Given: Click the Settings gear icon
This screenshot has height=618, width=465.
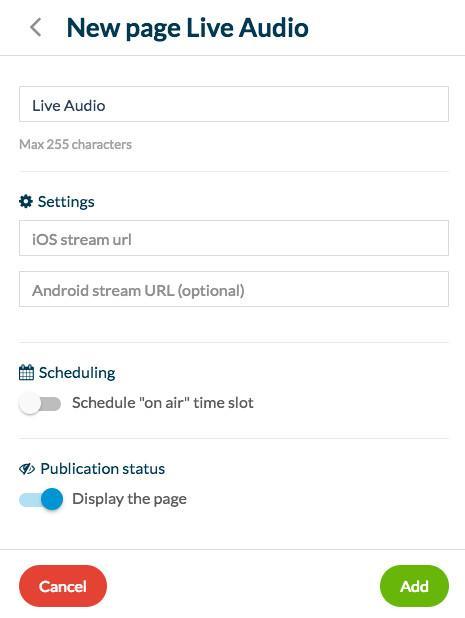Looking at the screenshot, I should (x=26, y=201).
